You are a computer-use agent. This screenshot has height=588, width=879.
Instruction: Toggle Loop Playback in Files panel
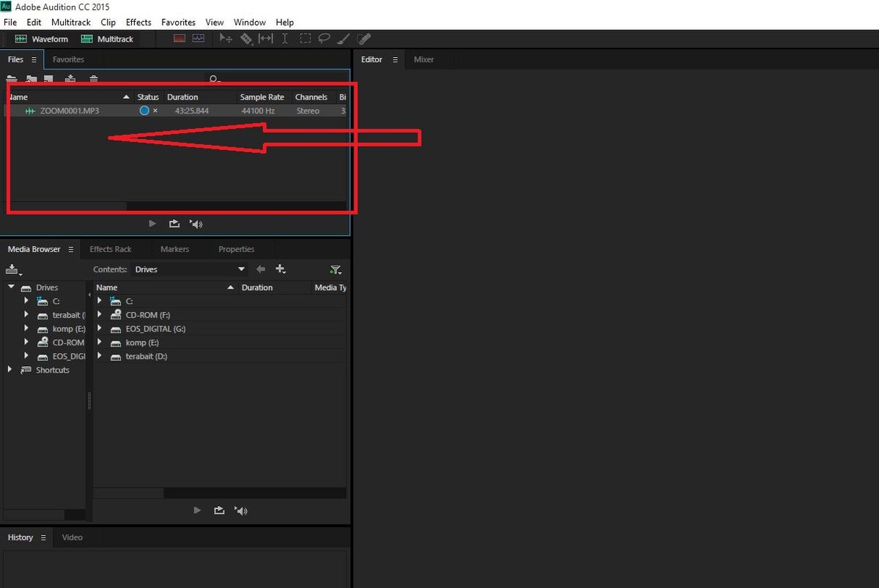pyautogui.click(x=174, y=224)
